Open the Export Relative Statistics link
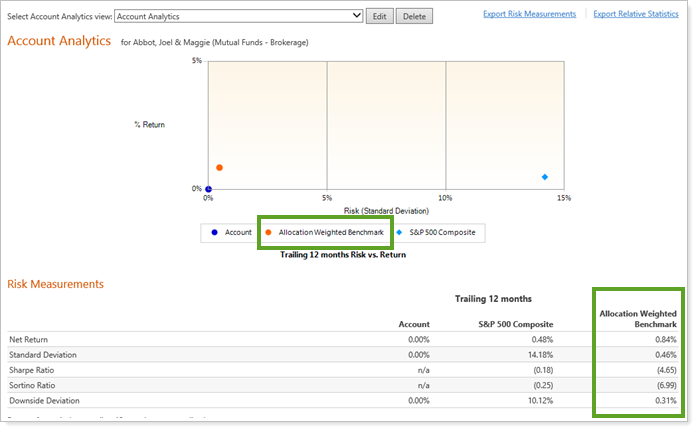Screen dimensions: 697x431 [640, 14]
